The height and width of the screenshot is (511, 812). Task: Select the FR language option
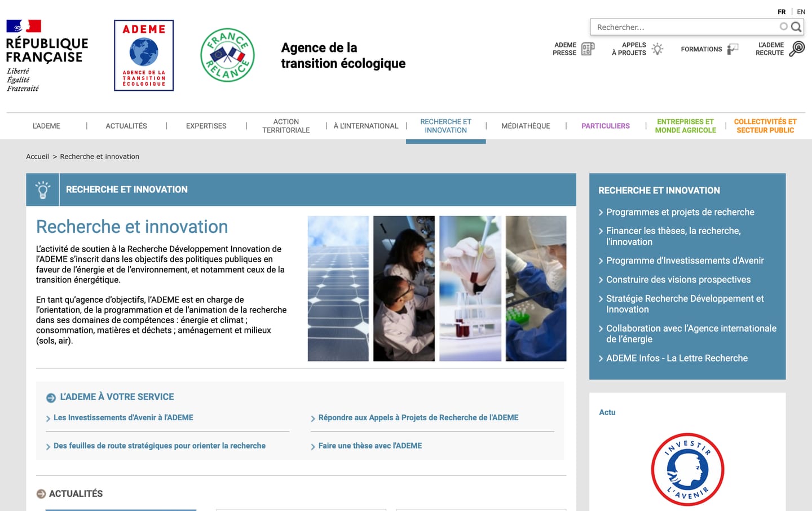(782, 12)
